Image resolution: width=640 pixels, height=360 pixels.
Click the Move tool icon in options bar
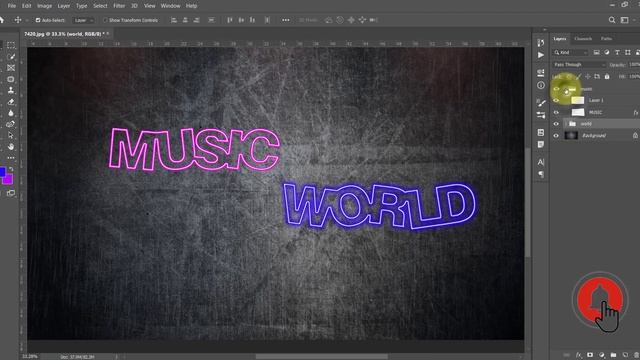(x=18, y=20)
